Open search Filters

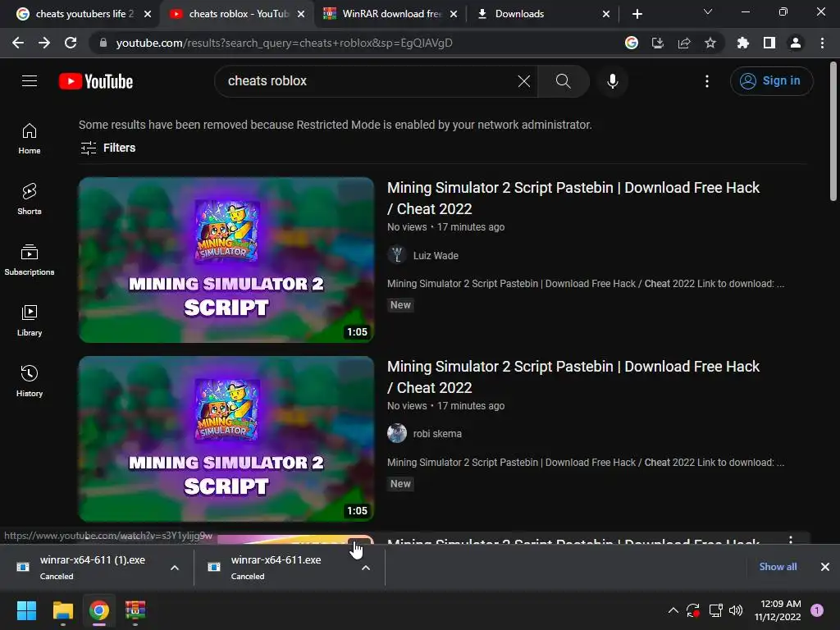108,148
